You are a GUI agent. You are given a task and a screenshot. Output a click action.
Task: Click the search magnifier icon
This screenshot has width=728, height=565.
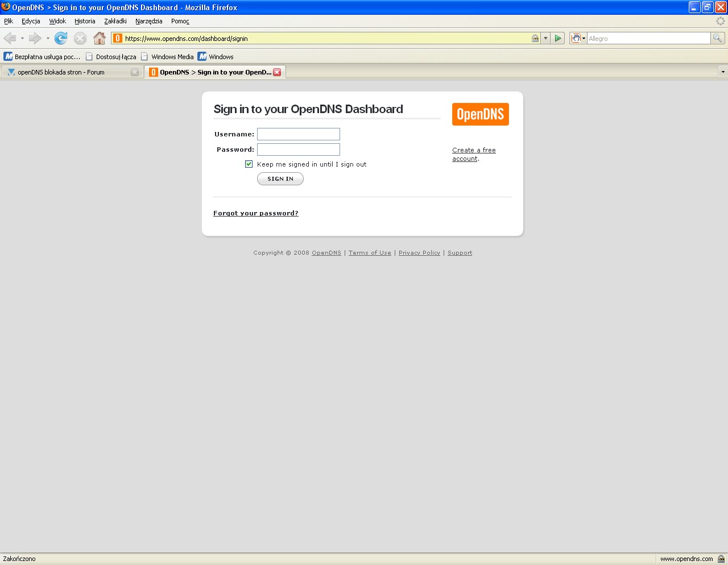pos(718,38)
